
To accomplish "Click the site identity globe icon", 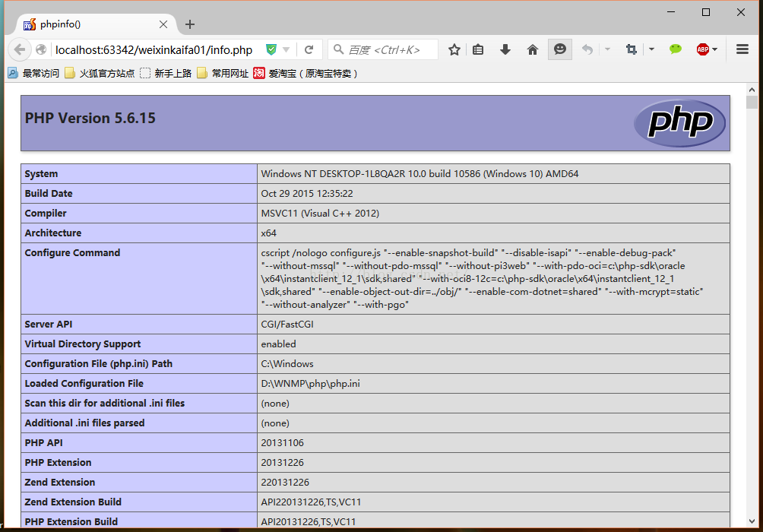I will point(41,49).
